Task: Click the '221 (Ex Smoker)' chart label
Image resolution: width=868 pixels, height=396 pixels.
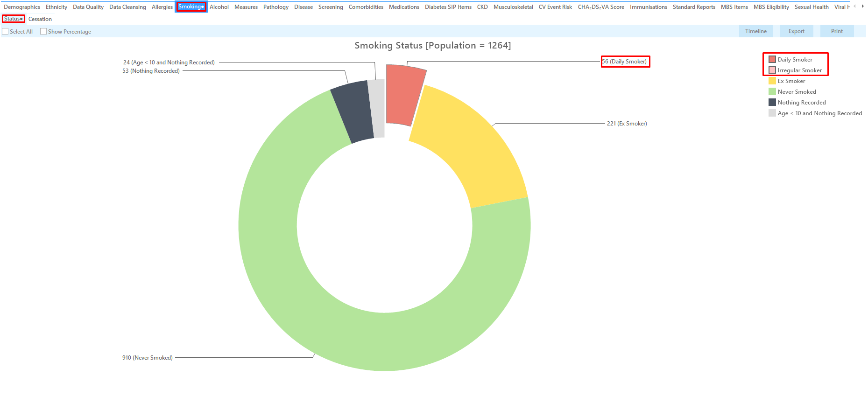Action: click(627, 124)
